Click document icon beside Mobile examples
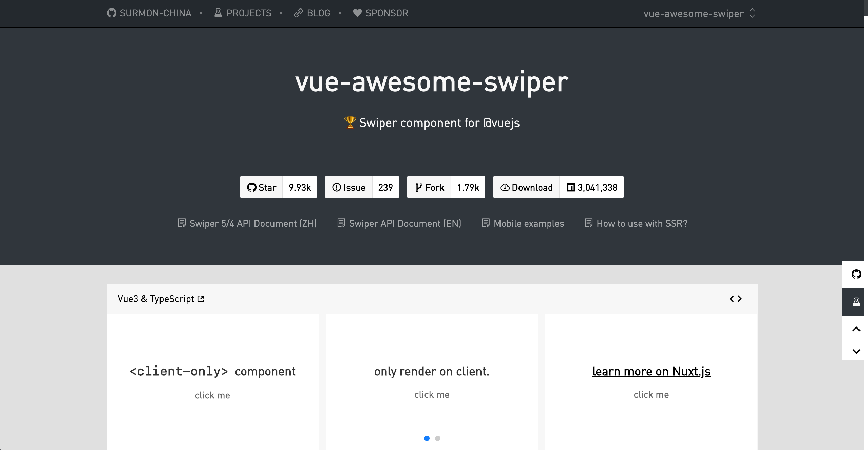 486,223
